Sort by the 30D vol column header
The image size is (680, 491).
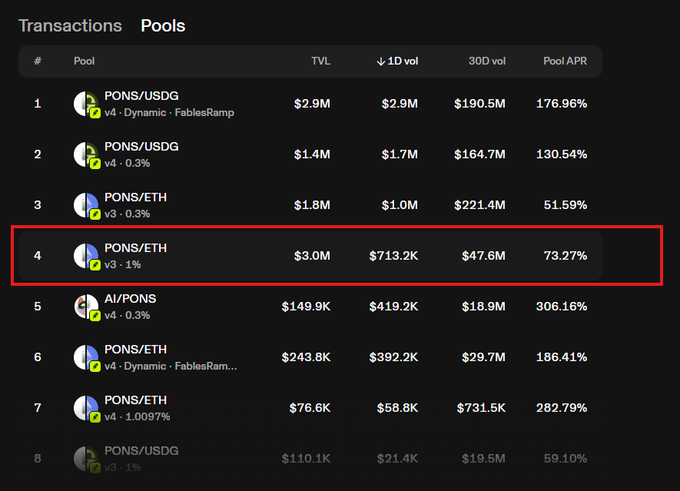click(487, 61)
